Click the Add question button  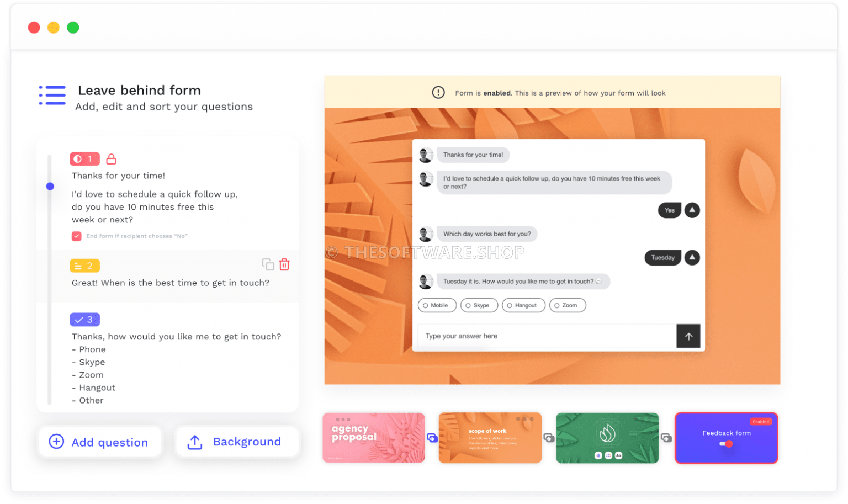[100, 442]
